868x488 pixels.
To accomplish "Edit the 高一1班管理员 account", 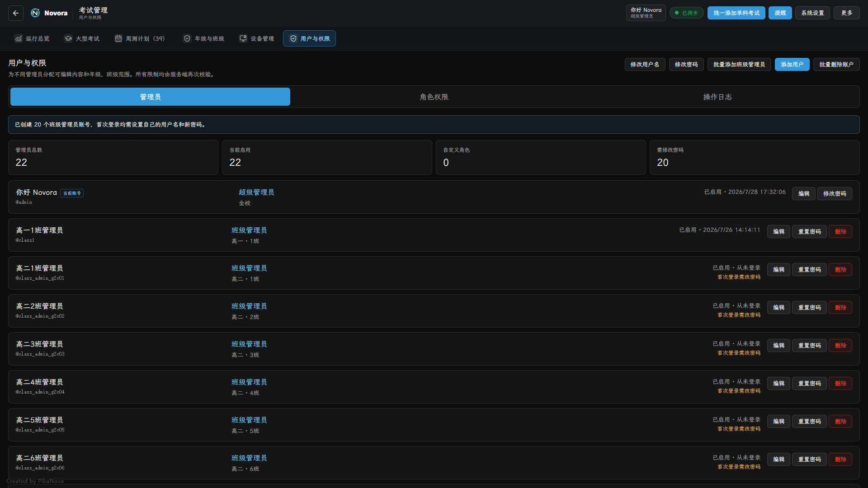I will click(778, 231).
